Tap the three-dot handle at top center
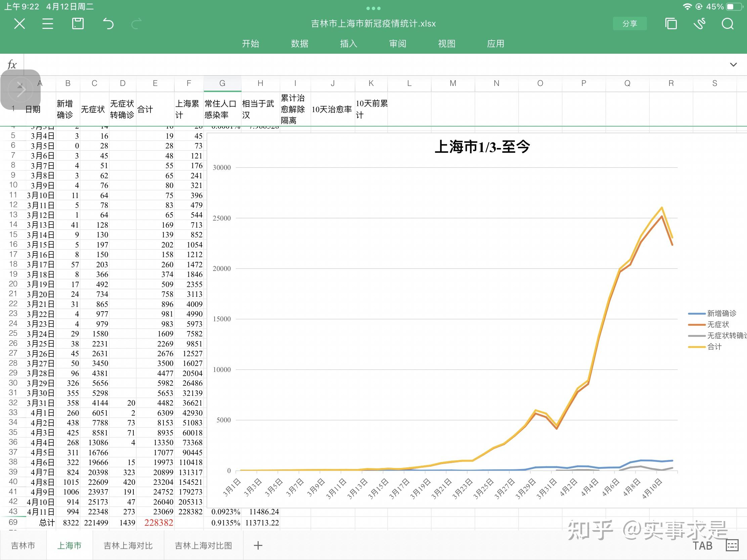This screenshot has height=560, width=747. click(373, 8)
